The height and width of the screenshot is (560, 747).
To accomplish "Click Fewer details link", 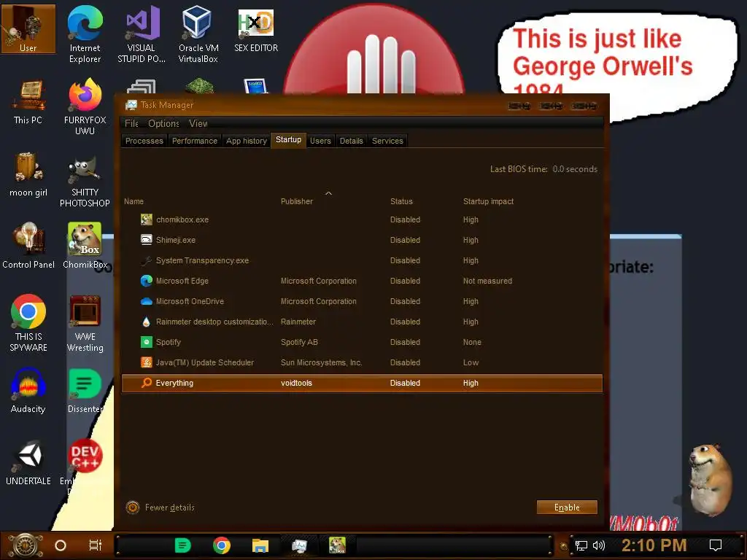I will pyautogui.click(x=169, y=507).
